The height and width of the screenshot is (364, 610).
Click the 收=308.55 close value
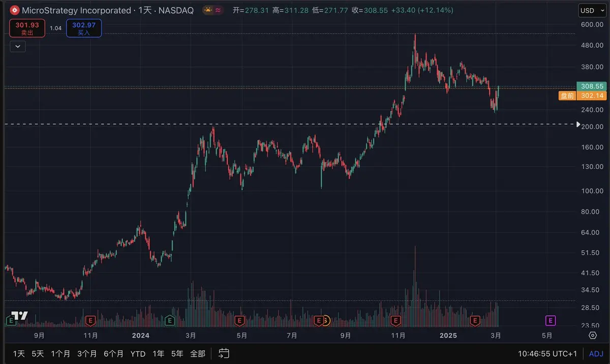tap(370, 10)
